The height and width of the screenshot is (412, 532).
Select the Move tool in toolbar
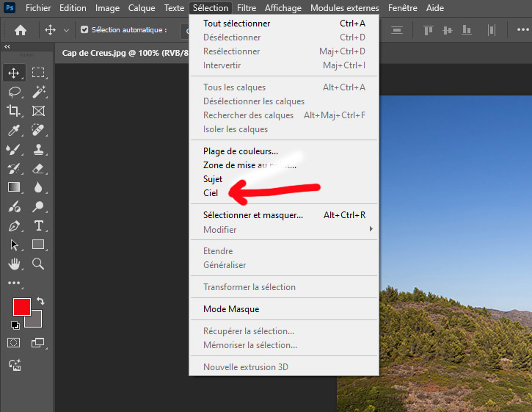tap(14, 73)
